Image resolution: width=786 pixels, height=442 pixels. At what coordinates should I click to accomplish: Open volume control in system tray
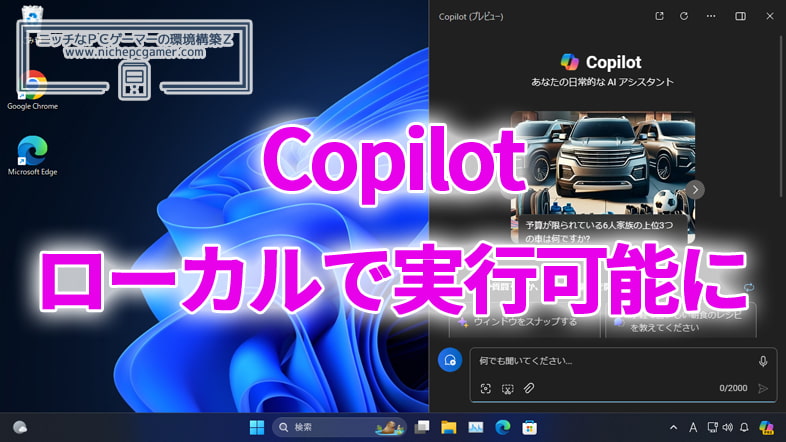(728, 427)
